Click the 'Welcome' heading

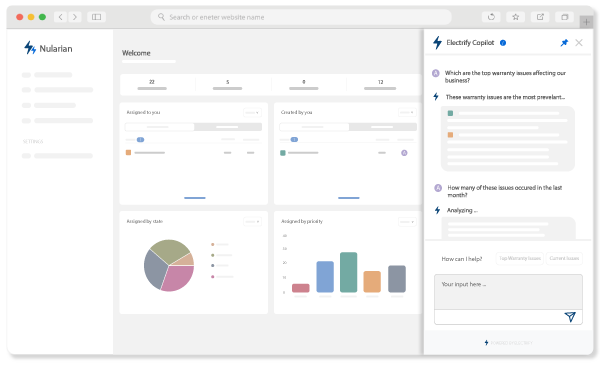tap(136, 53)
